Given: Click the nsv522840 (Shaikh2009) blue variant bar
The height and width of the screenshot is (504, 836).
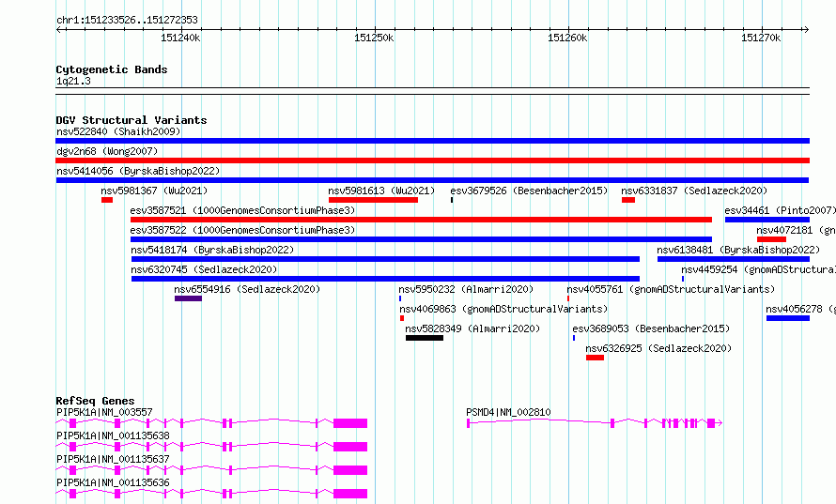Looking at the screenshot, I should [x=432, y=141].
